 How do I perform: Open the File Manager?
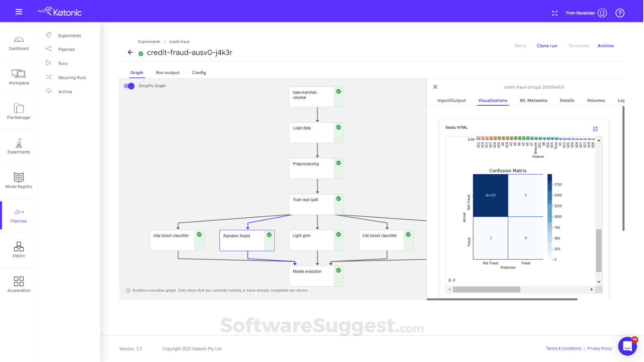click(19, 111)
